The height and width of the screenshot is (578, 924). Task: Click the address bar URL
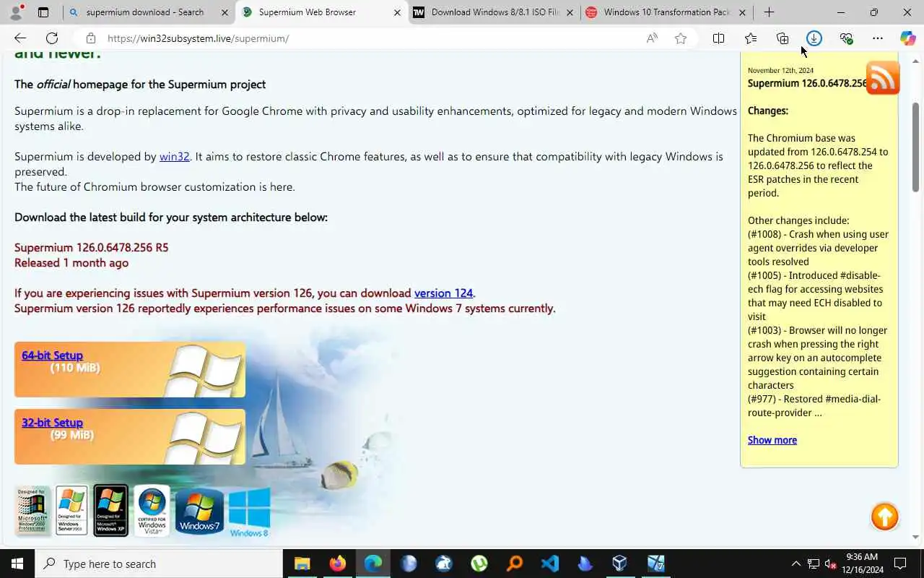(199, 38)
